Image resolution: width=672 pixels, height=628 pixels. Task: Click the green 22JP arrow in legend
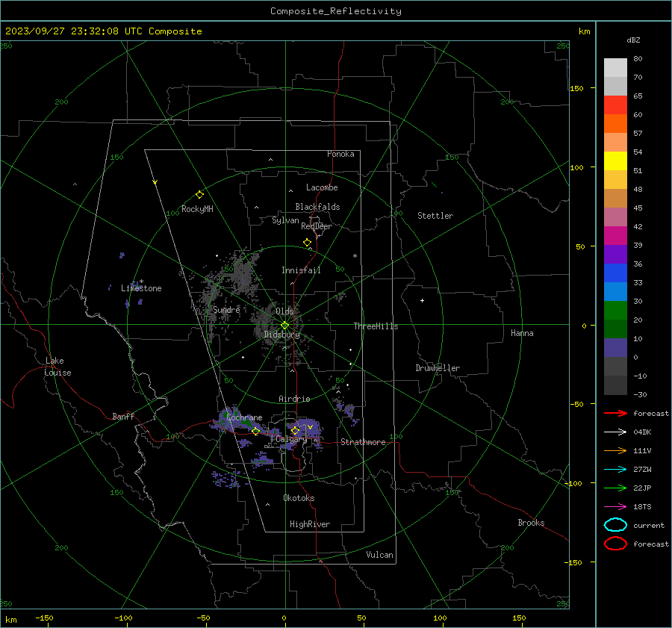click(x=615, y=488)
